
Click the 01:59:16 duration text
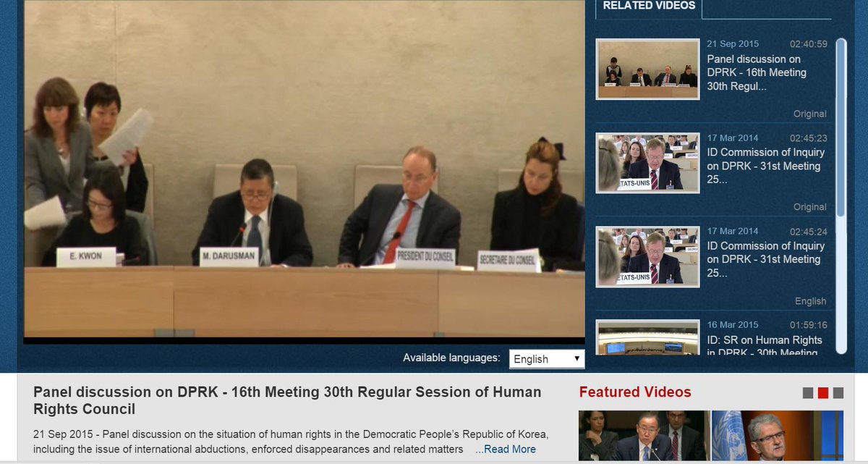tap(809, 325)
